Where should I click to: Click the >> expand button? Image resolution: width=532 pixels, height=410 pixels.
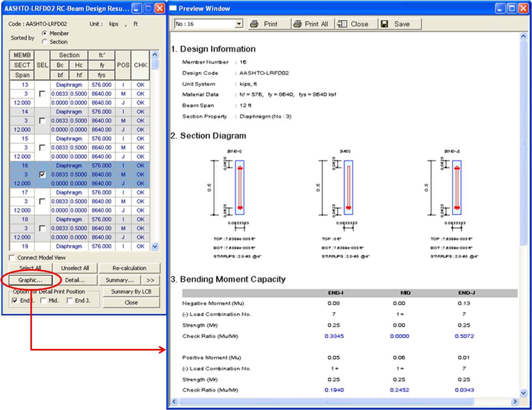(150, 280)
